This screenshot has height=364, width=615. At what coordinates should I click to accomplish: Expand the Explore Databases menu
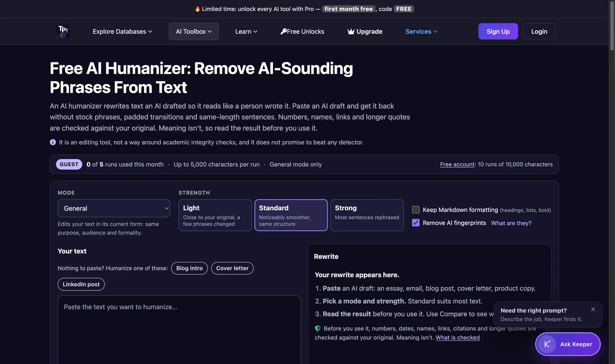(x=123, y=32)
